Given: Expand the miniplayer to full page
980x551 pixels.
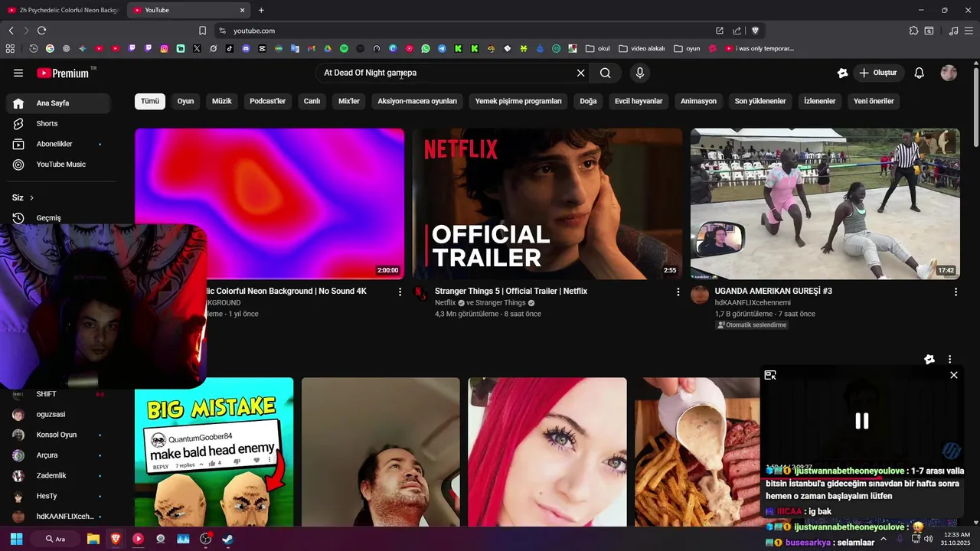Looking at the screenshot, I should 770,375.
